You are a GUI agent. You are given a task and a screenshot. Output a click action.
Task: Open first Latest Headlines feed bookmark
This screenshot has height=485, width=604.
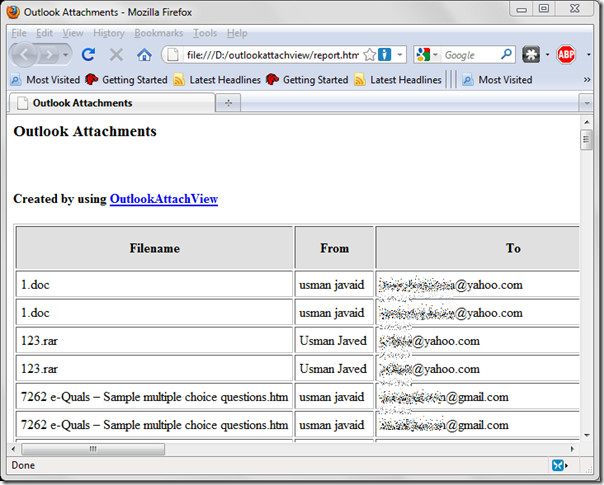[x=217, y=80]
